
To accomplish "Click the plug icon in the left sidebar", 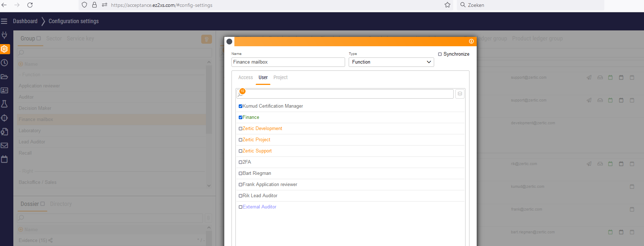I will [x=4, y=35].
